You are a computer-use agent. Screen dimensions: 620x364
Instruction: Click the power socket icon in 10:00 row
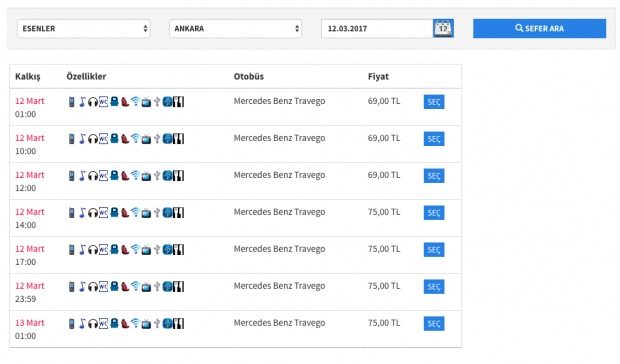(x=167, y=139)
